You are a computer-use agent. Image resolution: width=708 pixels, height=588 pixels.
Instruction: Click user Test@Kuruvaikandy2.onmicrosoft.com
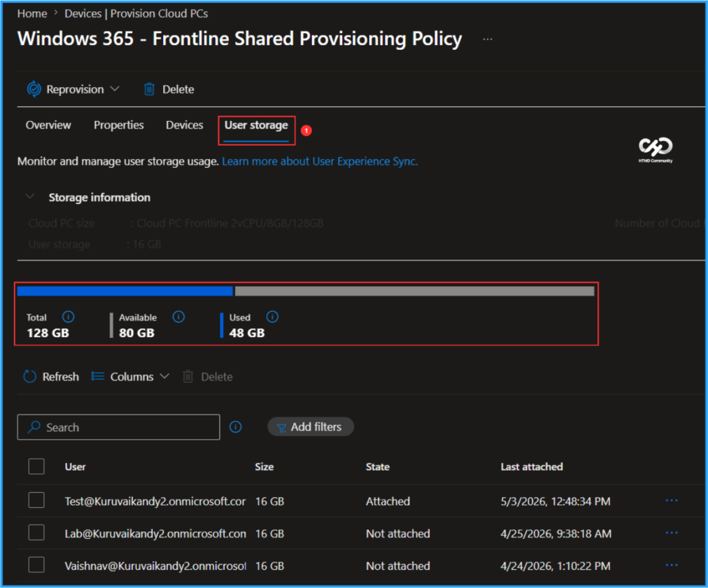(156, 502)
